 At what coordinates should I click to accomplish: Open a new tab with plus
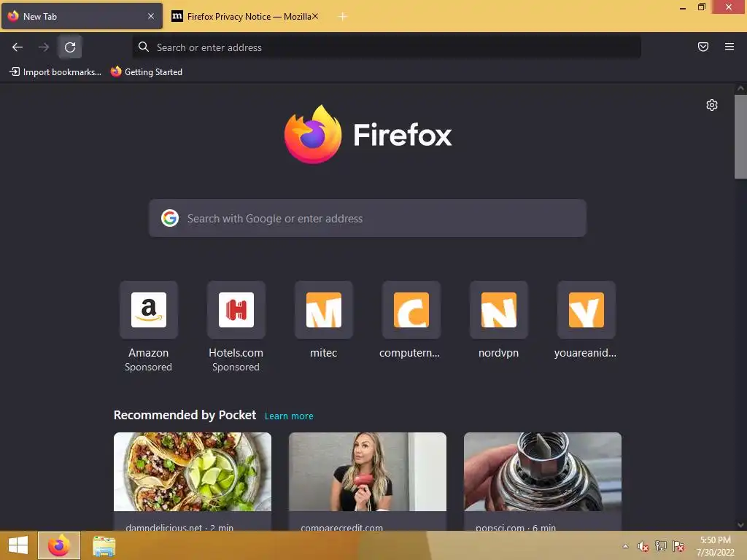pyautogui.click(x=343, y=17)
